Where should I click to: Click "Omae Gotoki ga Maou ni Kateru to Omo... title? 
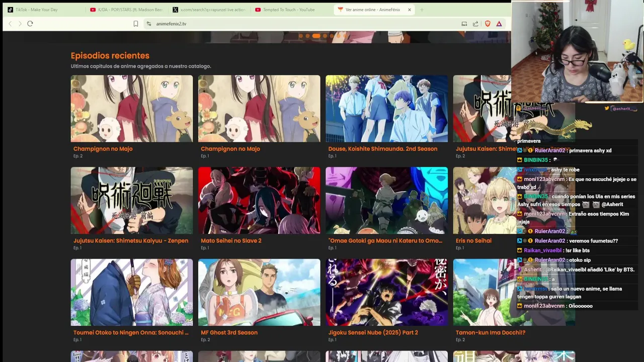pos(385,241)
